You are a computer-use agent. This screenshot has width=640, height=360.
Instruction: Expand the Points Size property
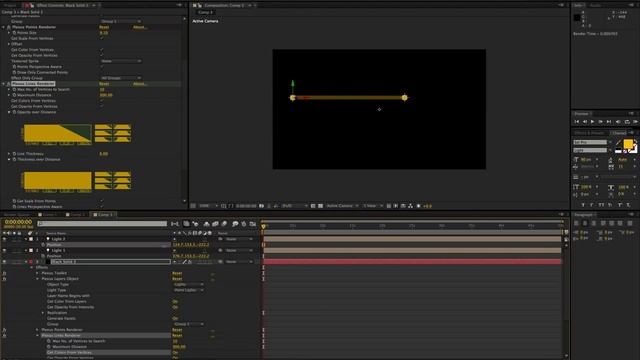(x=9, y=33)
